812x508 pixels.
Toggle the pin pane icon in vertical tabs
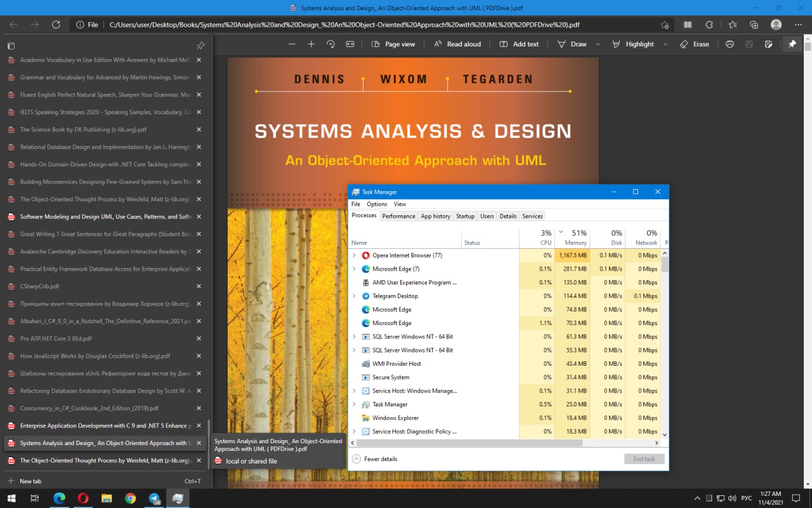coord(200,46)
